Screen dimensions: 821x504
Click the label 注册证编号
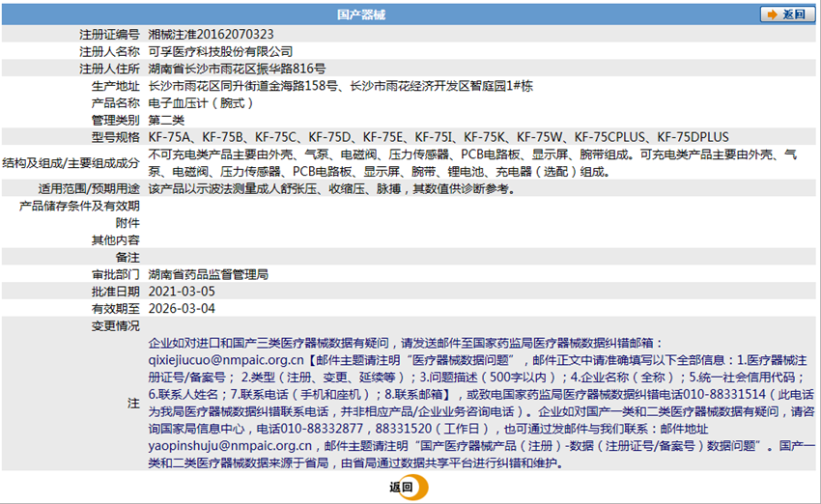[109, 35]
